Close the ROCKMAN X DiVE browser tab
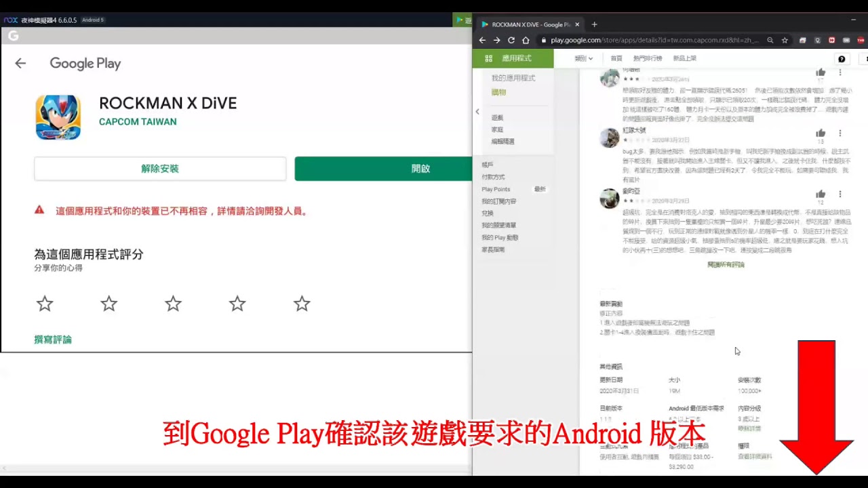 [x=577, y=24]
